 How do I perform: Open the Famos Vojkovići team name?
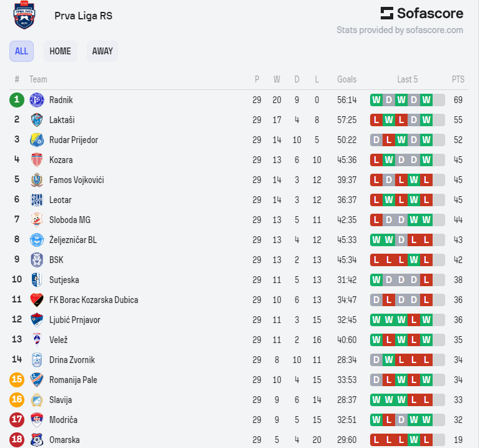point(76,180)
